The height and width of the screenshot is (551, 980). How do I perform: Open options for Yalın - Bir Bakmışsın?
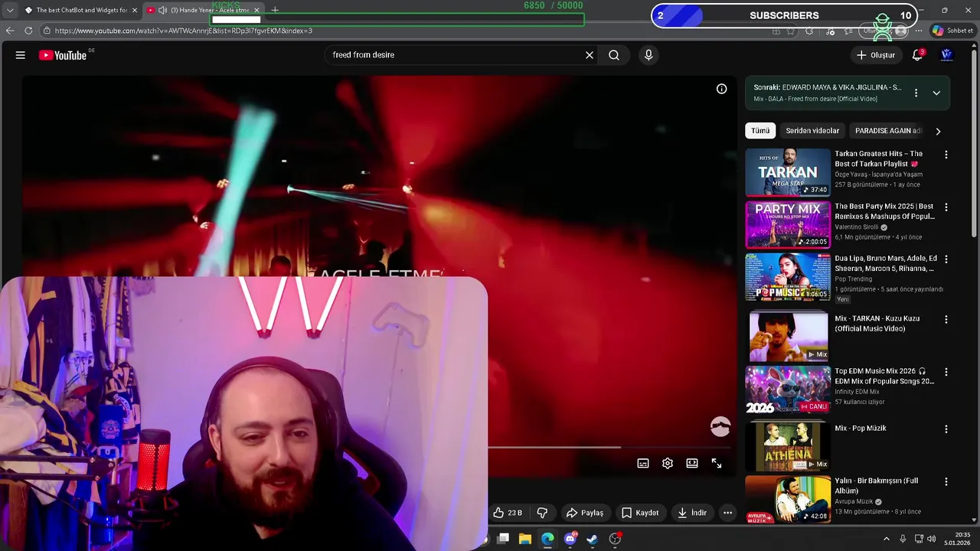coord(946,482)
